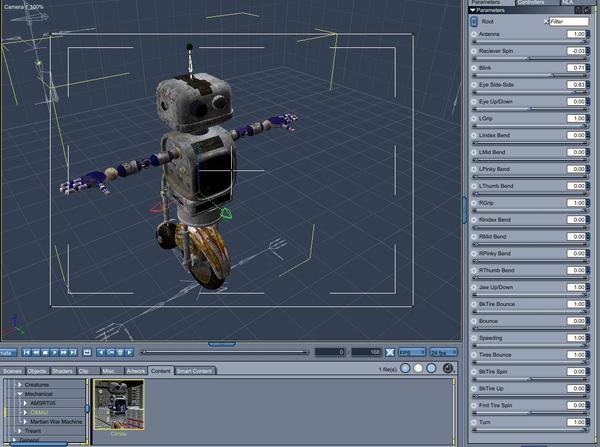This screenshot has width=600, height=447.
Task: Open the browser options knob icon
Action: (448, 368)
